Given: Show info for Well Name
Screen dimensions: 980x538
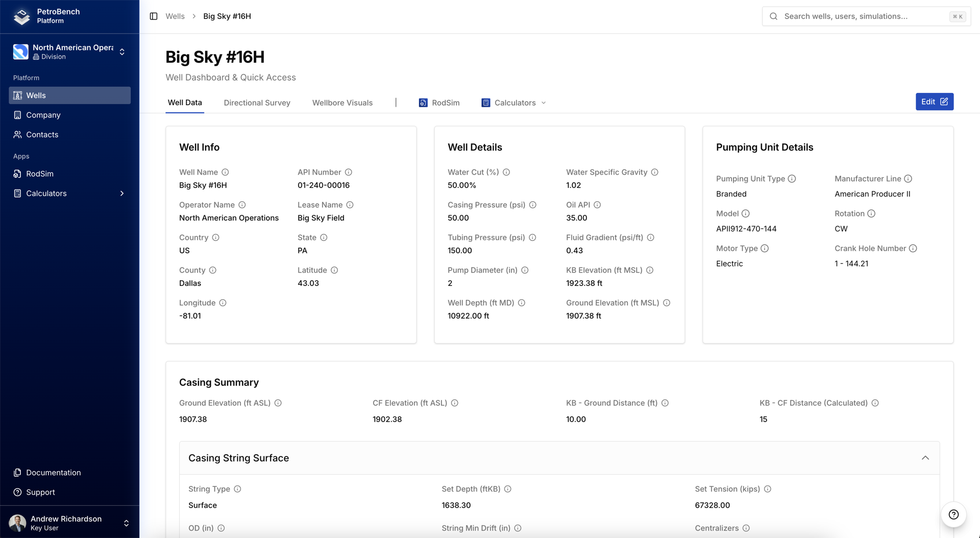Looking at the screenshot, I should point(225,173).
